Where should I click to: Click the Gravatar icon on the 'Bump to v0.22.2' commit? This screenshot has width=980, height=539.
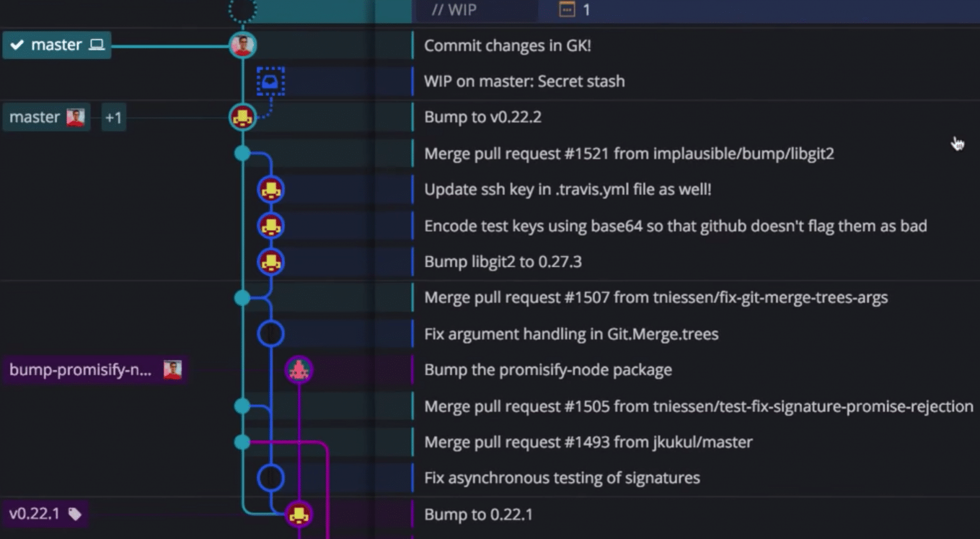243,117
